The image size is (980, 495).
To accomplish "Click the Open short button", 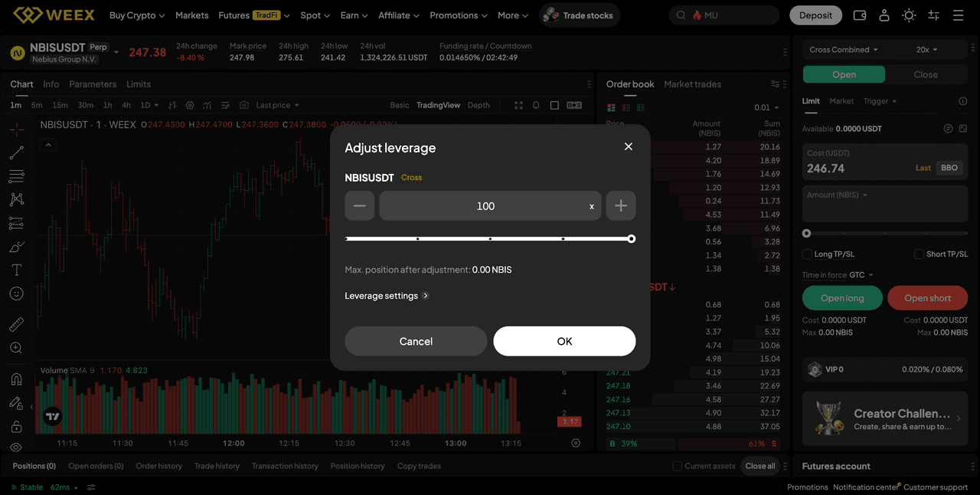I will coord(927,298).
